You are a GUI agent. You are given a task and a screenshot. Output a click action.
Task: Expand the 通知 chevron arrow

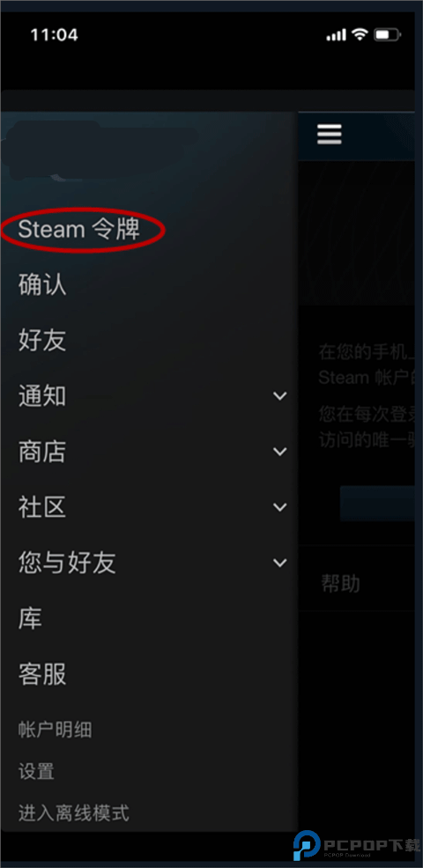click(280, 396)
